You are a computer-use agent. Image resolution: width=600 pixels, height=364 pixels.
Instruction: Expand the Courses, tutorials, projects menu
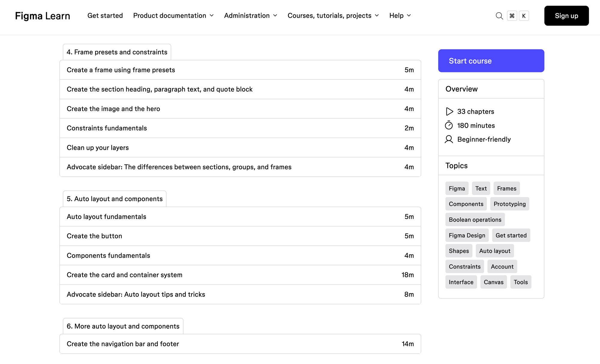(x=333, y=16)
